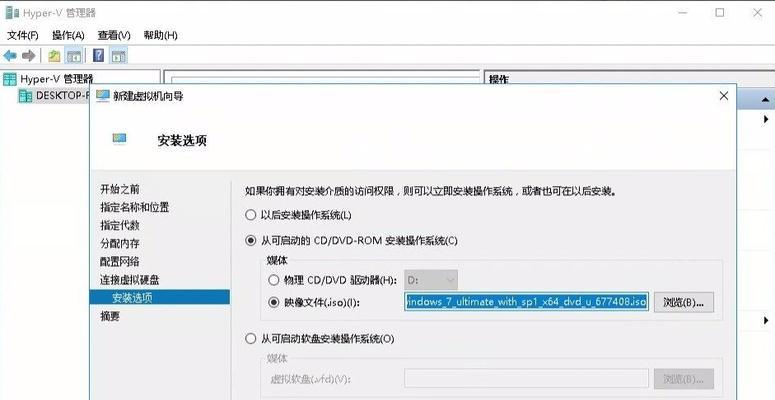Image resolution: width=775 pixels, height=400 pixels.
Task: Select 以后安装操作系统(L) radio option
Action: (x=251, y=215)
